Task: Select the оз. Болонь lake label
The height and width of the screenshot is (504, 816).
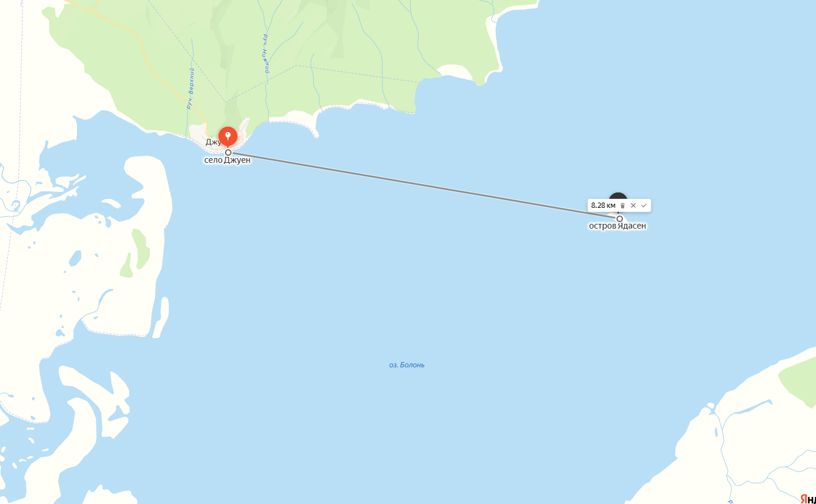Action: pos(407,365)
